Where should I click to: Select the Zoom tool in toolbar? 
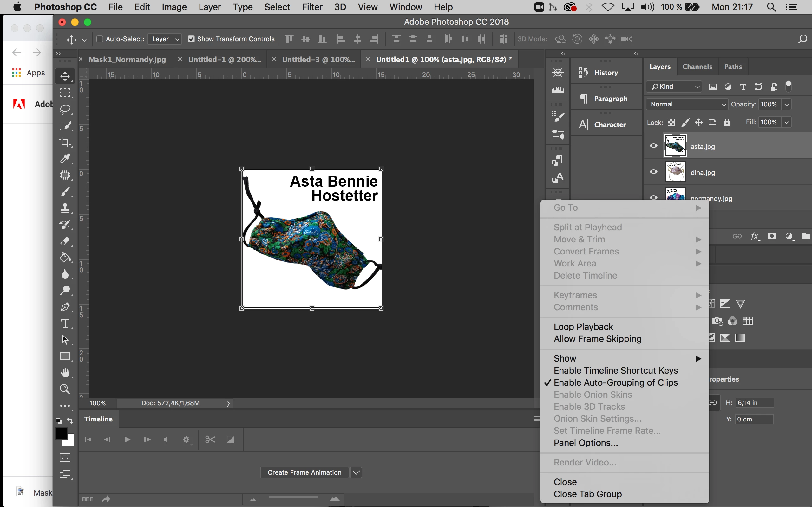point(65,389)
